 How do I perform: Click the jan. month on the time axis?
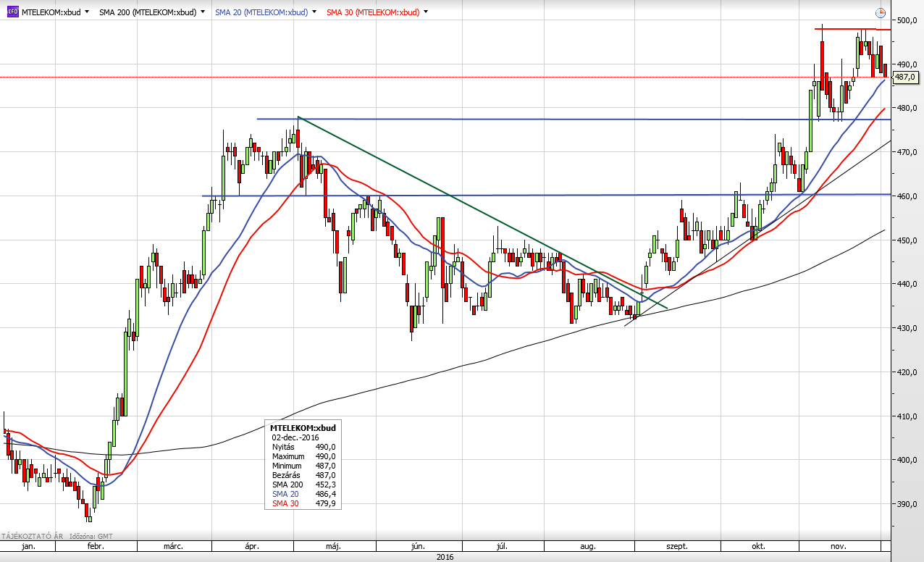pyautogui.click(x=28, y=546)
